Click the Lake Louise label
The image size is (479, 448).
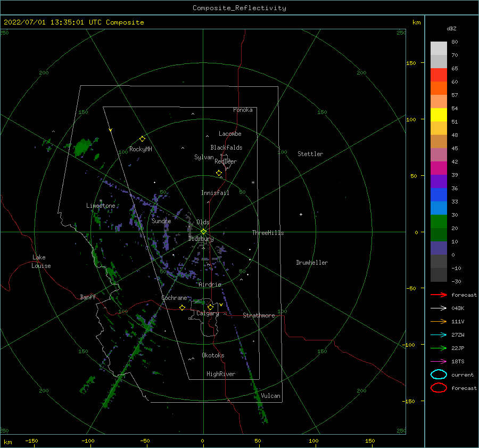(x=41, y=262)
